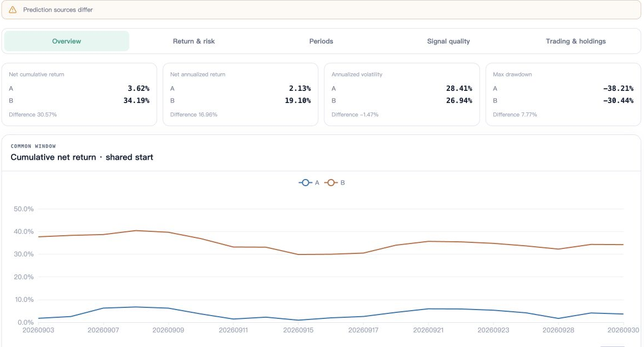The width and height of the screenshot is (644, 347).
Task: Click the 30.0% y-axis label
Action: coord(23,254)
